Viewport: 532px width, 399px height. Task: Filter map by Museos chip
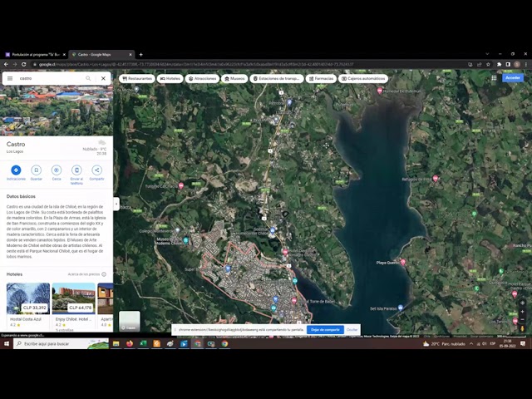point(234,79)
